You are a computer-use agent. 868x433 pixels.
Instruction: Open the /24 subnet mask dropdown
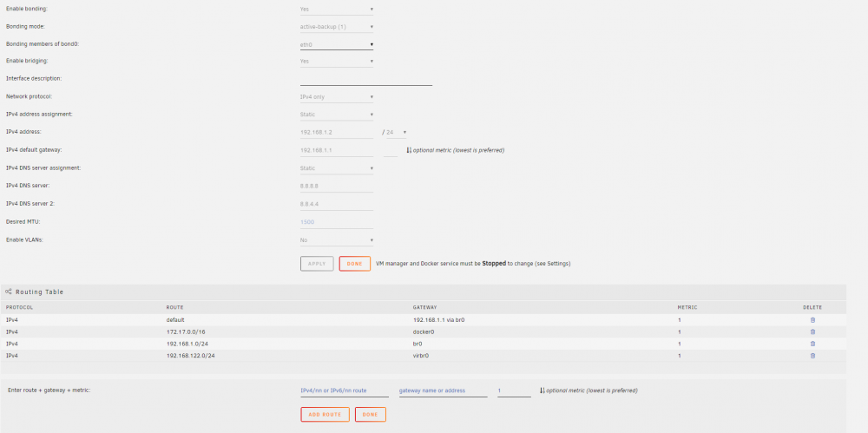(x=397, y=133)
